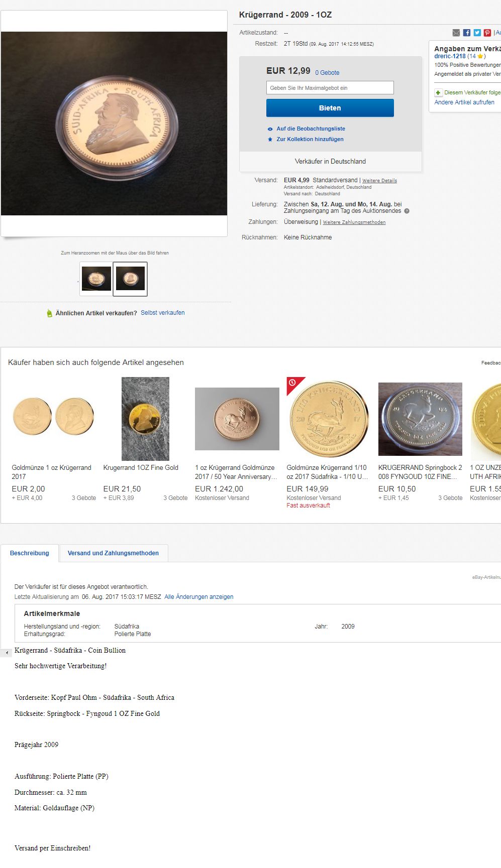Image resolution: width=501 pixels, height=868 pixels.
Task: Click price EUR 12,99
Action: tap(288, 71)
